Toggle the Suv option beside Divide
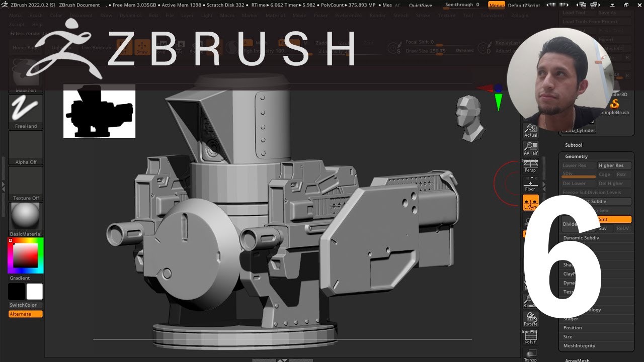644x362 pixels. click(605, 228)
